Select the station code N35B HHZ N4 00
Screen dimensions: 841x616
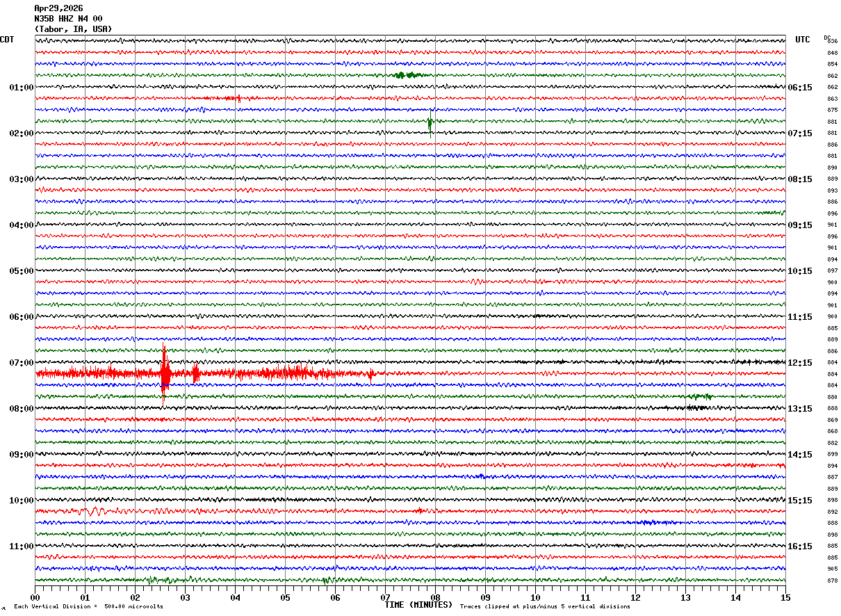[68, 19]
